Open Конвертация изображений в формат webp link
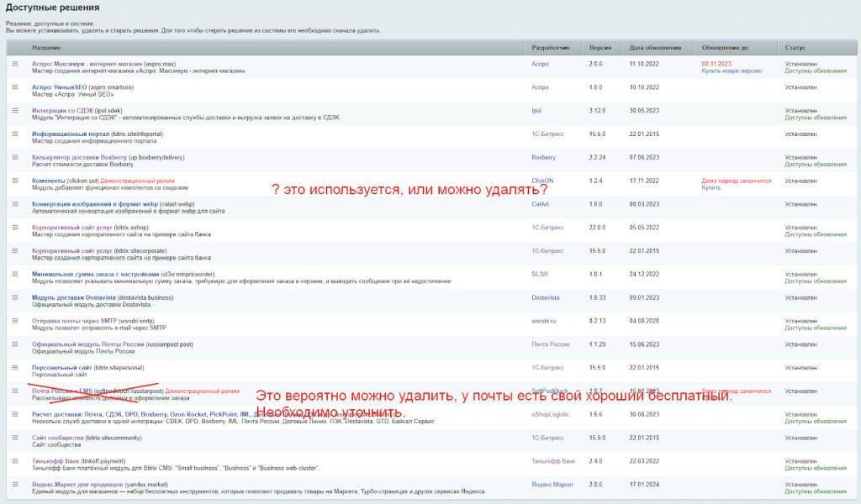The image size is (861, 504). (94, 204)
